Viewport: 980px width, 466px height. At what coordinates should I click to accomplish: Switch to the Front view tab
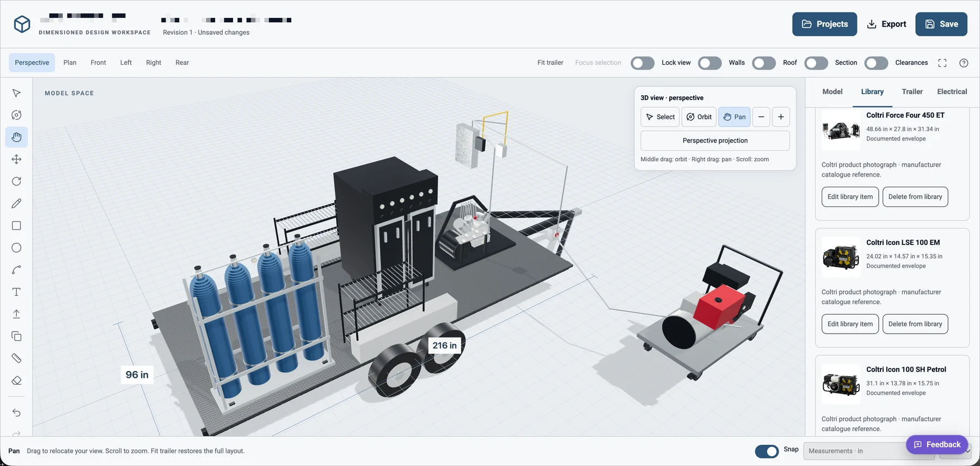[x=98, y=63]
